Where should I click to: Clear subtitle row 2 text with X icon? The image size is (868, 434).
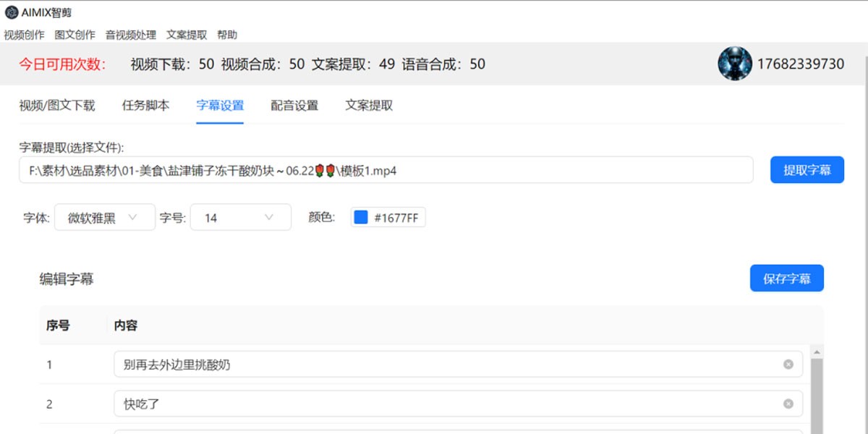pos(788,404)
